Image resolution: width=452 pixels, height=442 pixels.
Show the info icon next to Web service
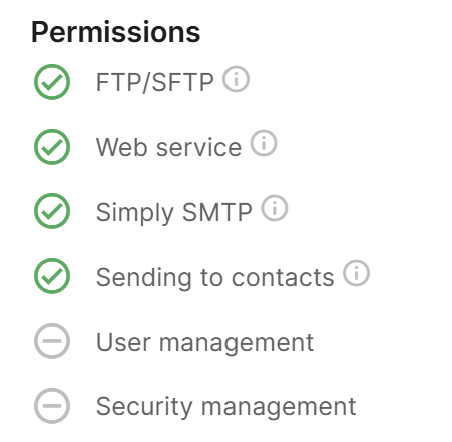click(264, 143)
